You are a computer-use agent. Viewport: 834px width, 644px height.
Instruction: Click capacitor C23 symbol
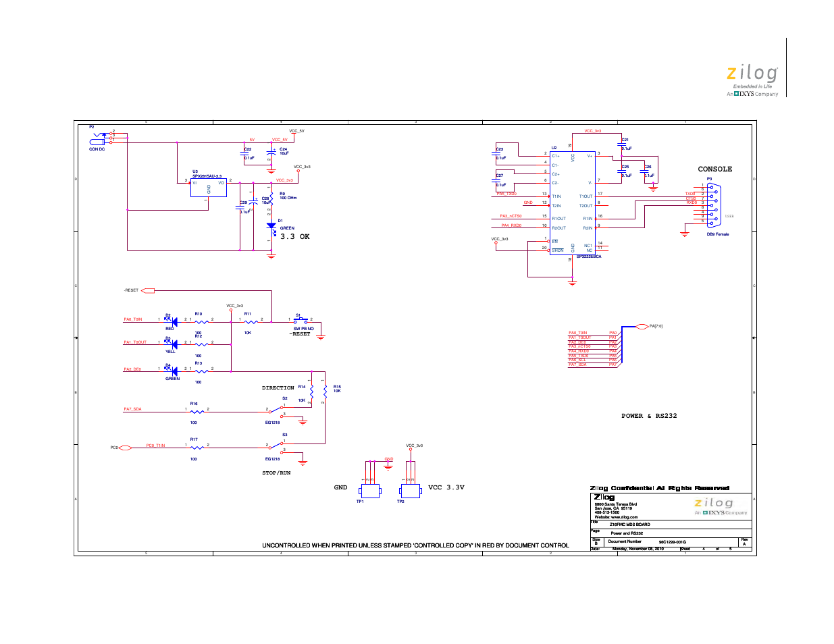point(497,154)
